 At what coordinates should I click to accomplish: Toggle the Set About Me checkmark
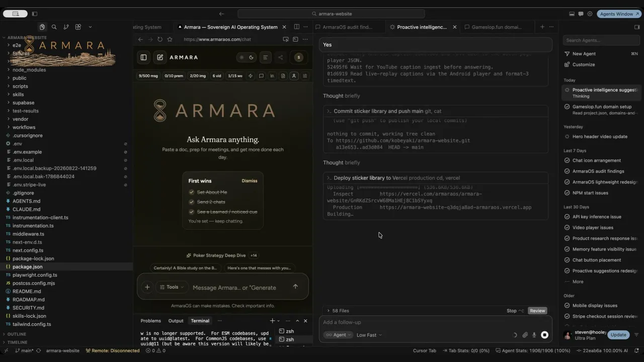pyautogui.click(x=191, y=192)
